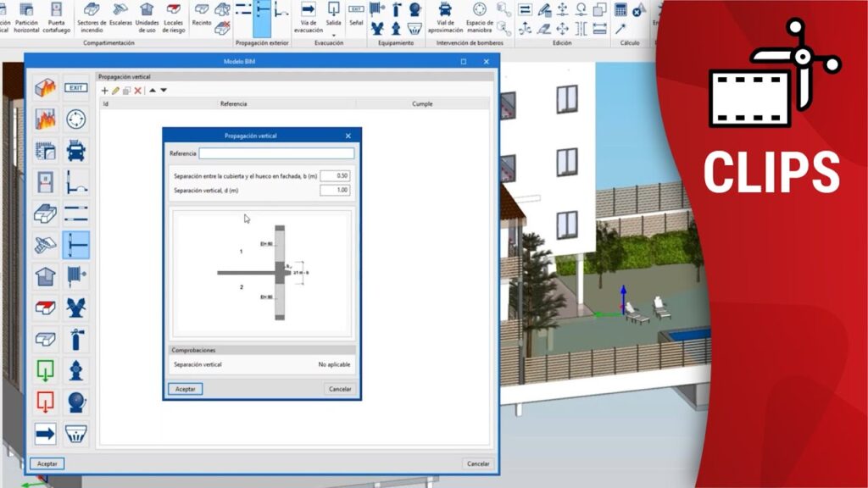Image resolution: width=868 pixels, height=488 pixels.
Task: Select Espacio de maniobra tool
Action: tap(480, 19)
